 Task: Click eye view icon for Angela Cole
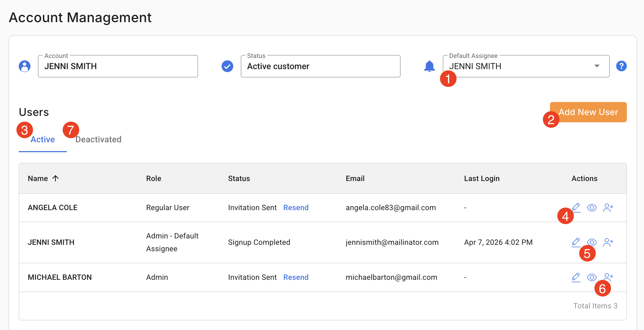[x=592, y=207]
